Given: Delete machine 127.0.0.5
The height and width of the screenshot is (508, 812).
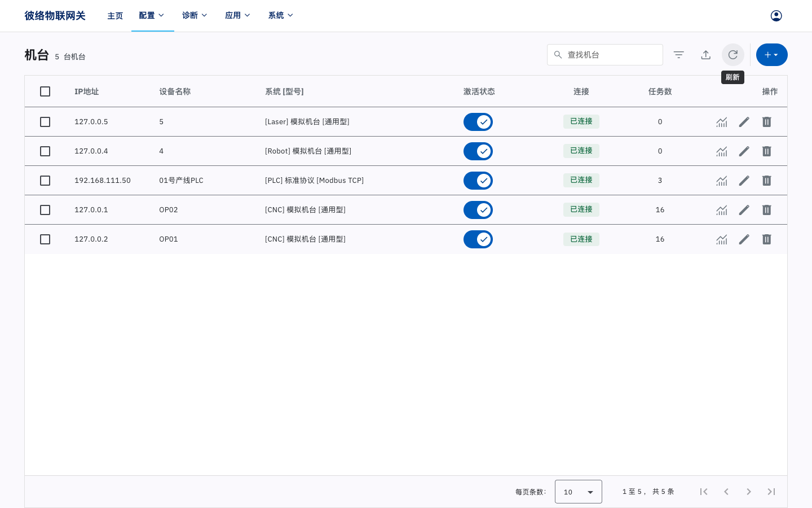Looking at the screenshot, I should click(x=766, y=122).
